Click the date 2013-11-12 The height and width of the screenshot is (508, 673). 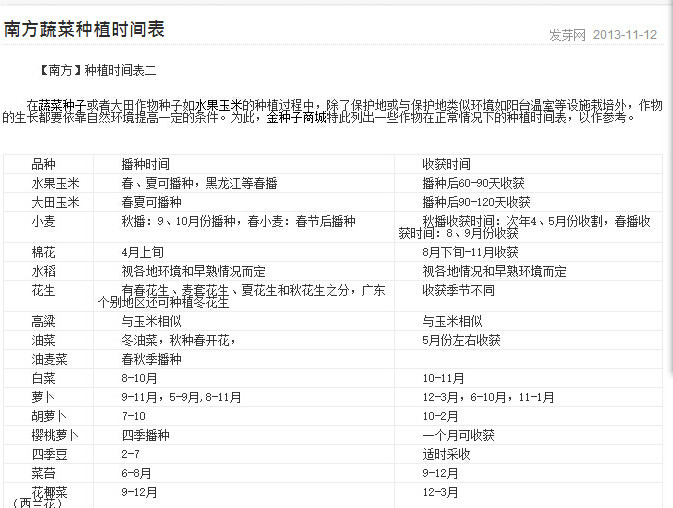pyautogui.click(x=625, y=35)
